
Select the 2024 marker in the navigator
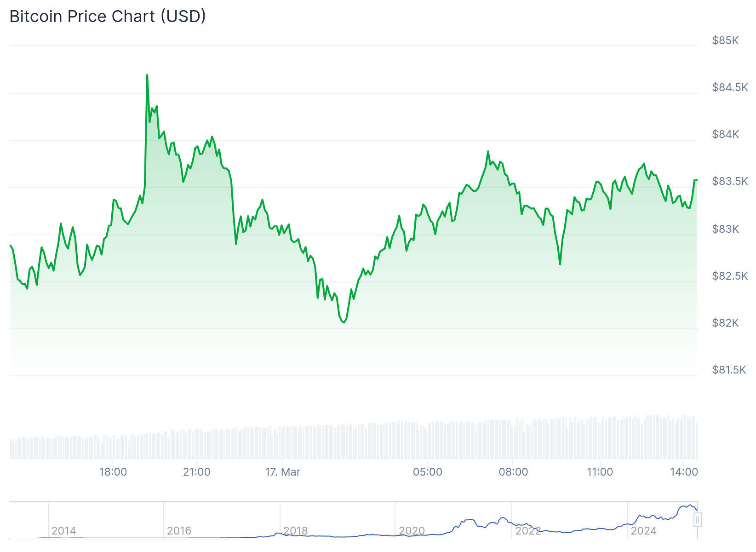tap(644, 531)
